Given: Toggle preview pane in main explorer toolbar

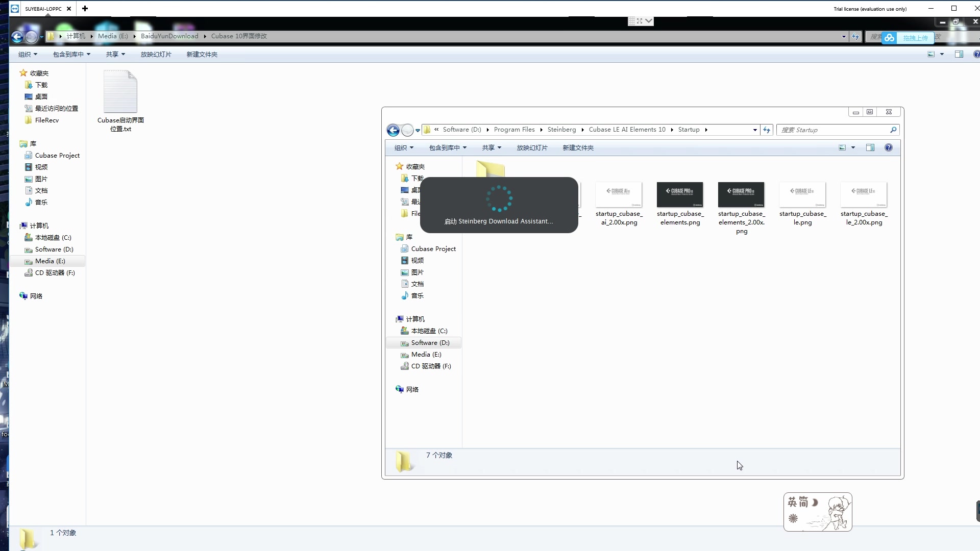Looking at the screenshot, I should click(959, 55).
